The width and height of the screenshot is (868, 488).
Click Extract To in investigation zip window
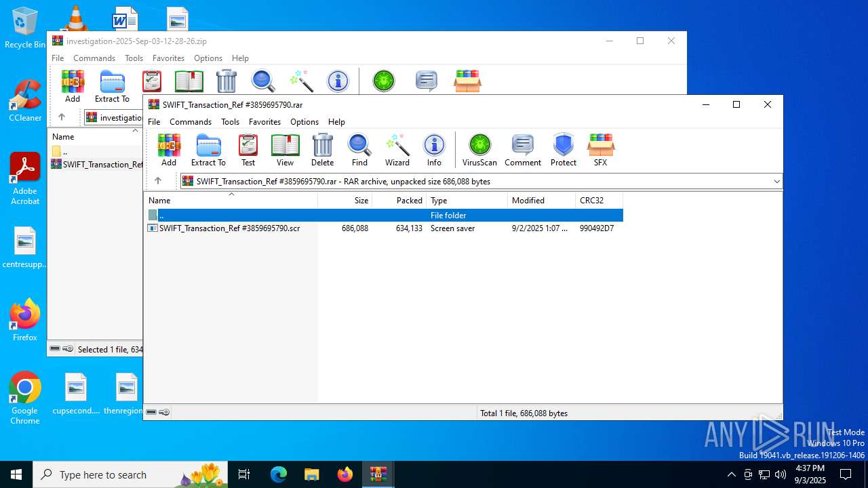click(x=112, y=86)
